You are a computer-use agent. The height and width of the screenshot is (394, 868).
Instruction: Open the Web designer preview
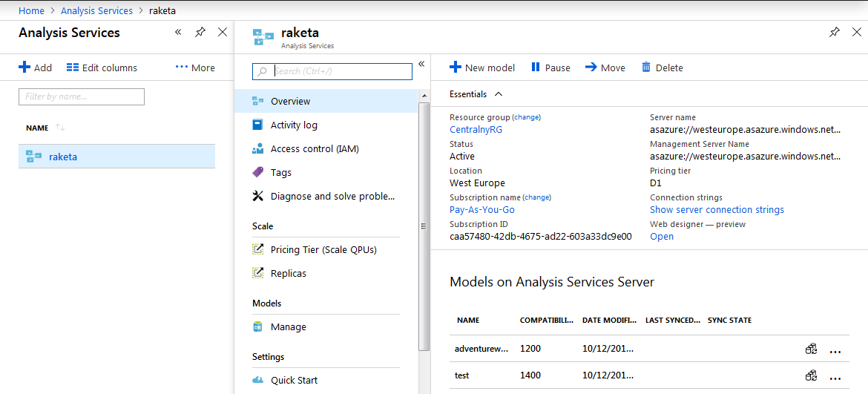click(662, 236)
